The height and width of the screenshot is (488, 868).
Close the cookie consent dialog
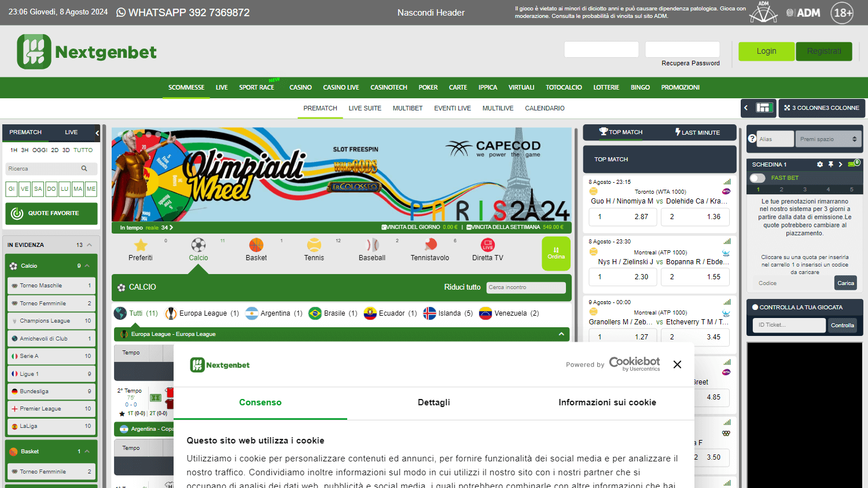678,364
